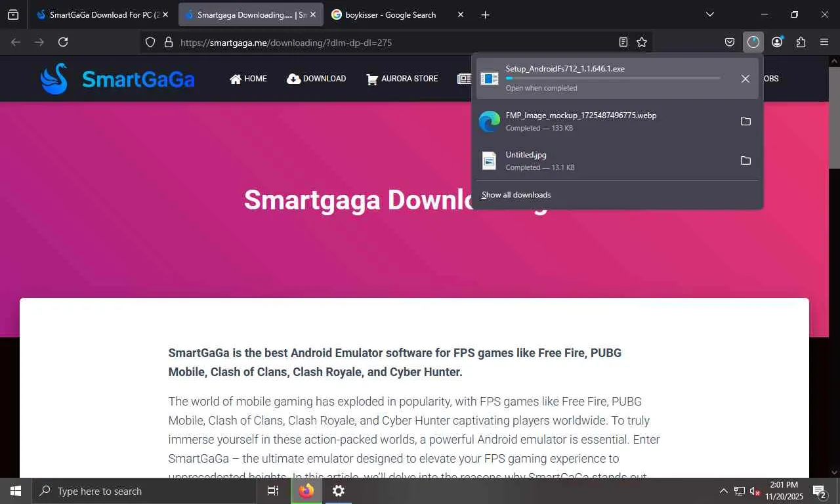Cancel the Setup_AndroidFs712 download
The height and width of the screenshot is (504, 840).
[745, 79]
